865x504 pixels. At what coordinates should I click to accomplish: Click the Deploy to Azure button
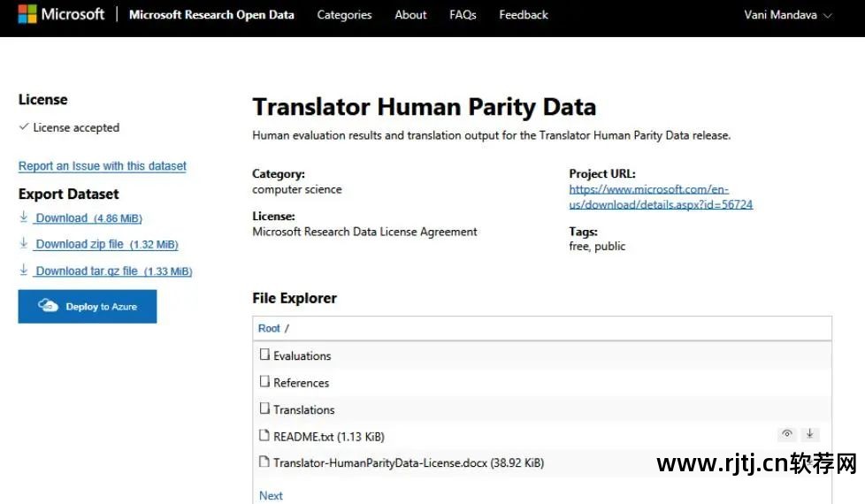[88, 307]
